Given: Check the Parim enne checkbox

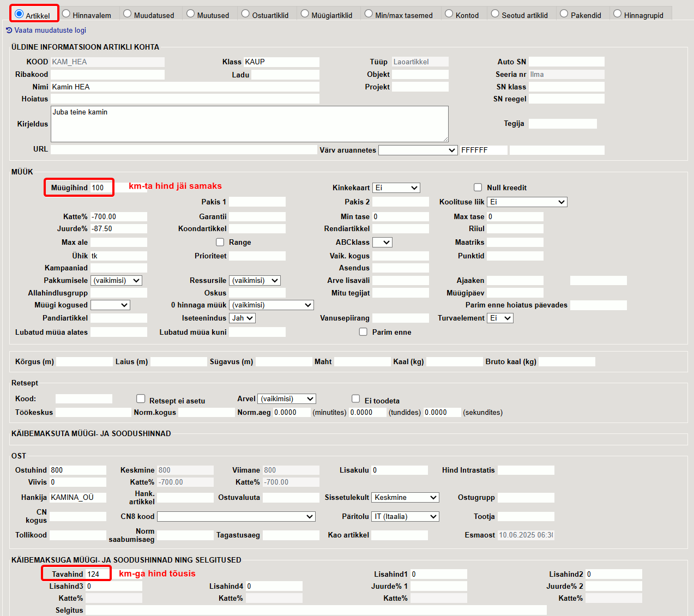Looking at the screenshot, I should pos(363,331).
